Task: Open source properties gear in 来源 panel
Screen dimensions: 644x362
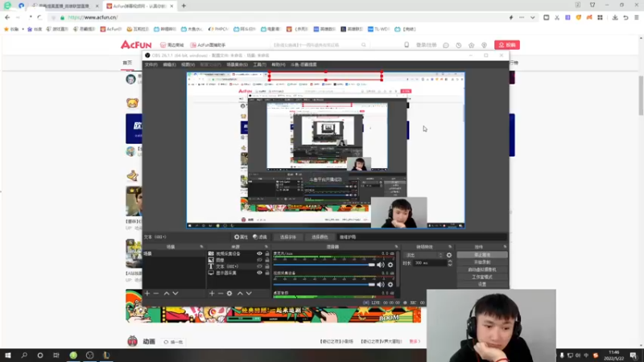Action: click(x=229, y=294)
